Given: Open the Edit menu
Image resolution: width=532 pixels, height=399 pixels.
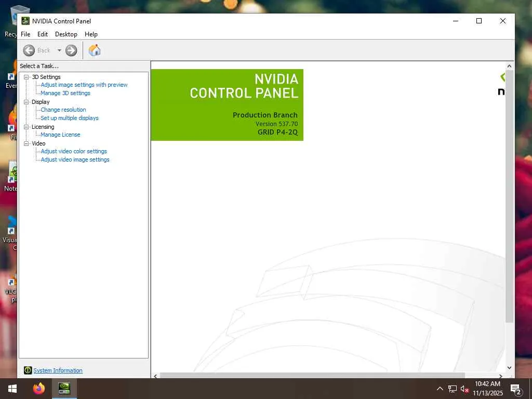Looking at the screenshot, I should coord(43,34).
